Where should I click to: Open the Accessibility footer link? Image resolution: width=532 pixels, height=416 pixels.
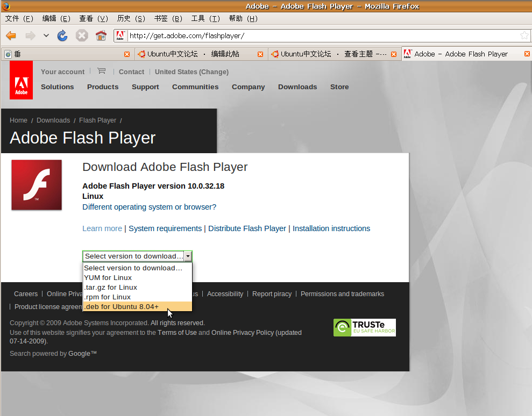point(225,294)
